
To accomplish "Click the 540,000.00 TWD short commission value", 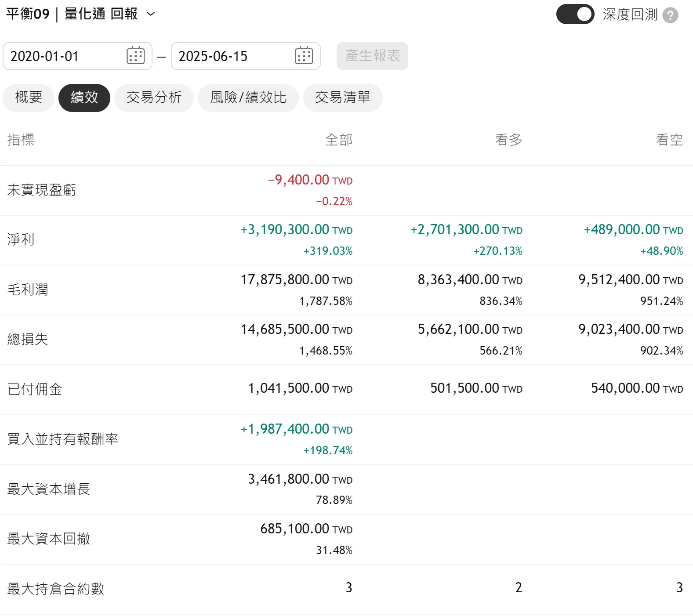I will coord(637,388).
